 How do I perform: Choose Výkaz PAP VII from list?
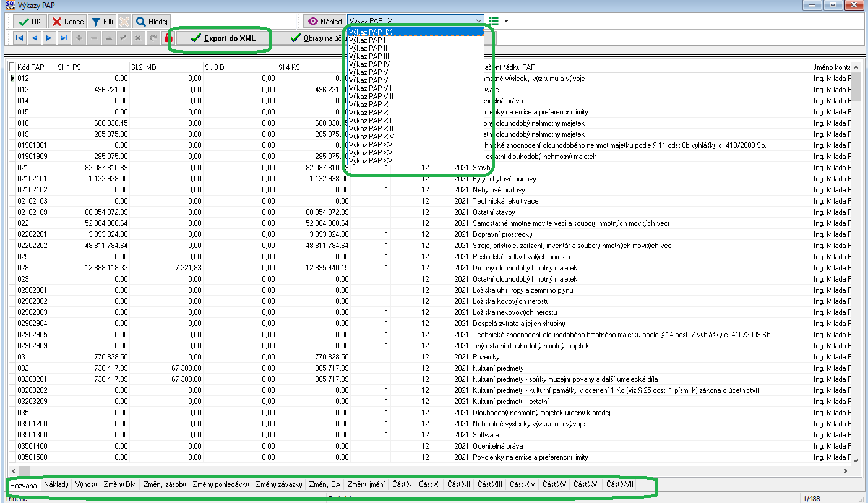[x=416, y=88]
